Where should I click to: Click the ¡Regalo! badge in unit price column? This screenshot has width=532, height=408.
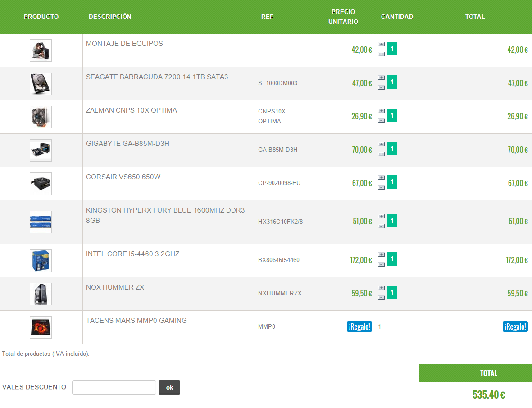click(x=359, y=326)
